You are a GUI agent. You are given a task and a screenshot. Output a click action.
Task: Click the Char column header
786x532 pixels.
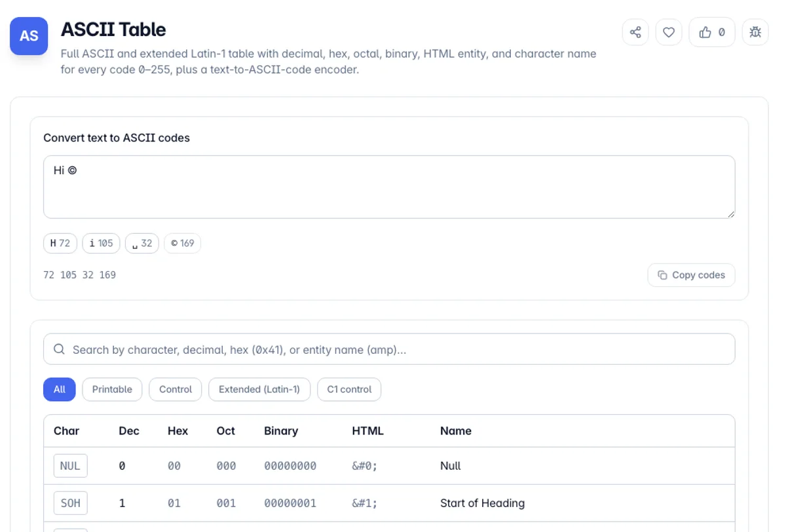(66, 431)
